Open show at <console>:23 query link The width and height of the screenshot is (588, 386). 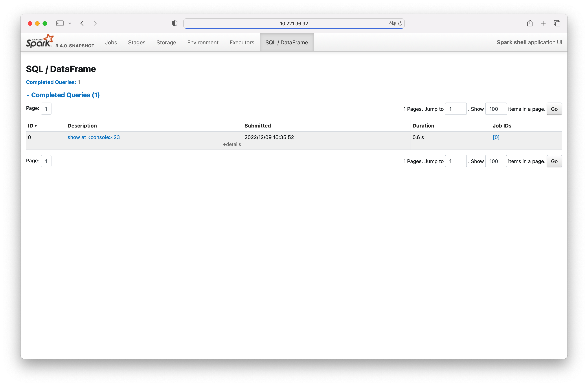click(x=94, y=137)
